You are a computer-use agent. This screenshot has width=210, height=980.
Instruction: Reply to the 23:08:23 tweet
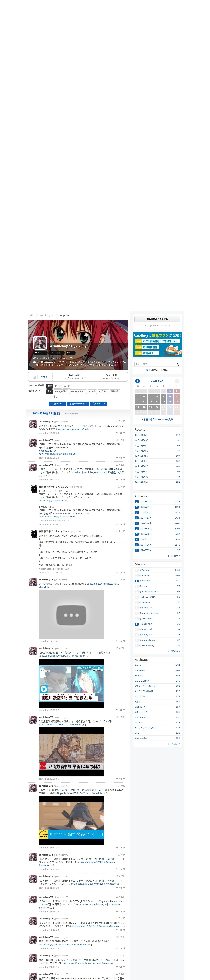click(117, 458)
